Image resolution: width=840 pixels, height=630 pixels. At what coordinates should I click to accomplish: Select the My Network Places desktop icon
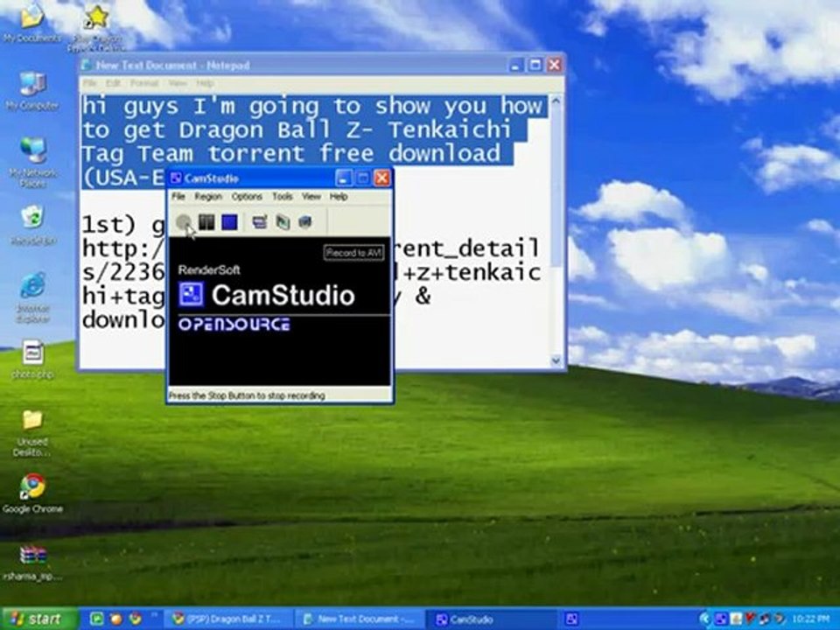tap(33, 161)
